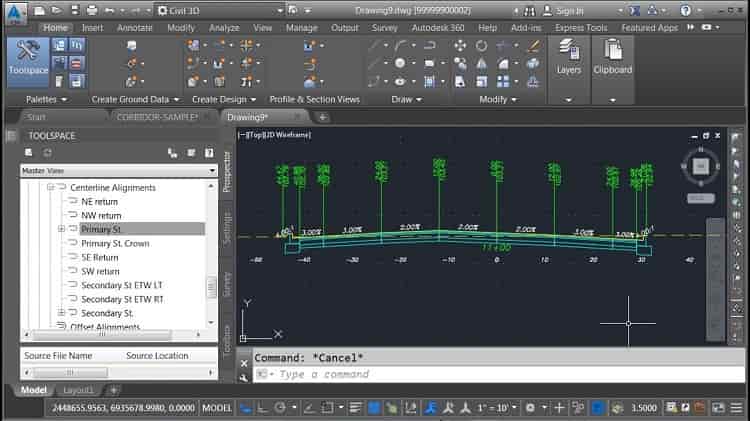Select Secondary St ETW LT alignment
The height and width of the screenshot is (421, 750).
121,285
